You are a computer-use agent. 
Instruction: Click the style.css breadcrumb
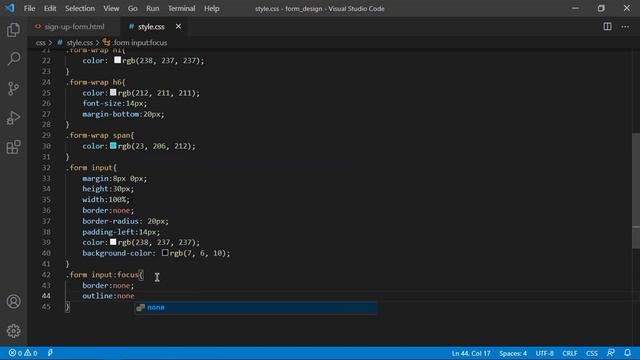tap(80, 42)
